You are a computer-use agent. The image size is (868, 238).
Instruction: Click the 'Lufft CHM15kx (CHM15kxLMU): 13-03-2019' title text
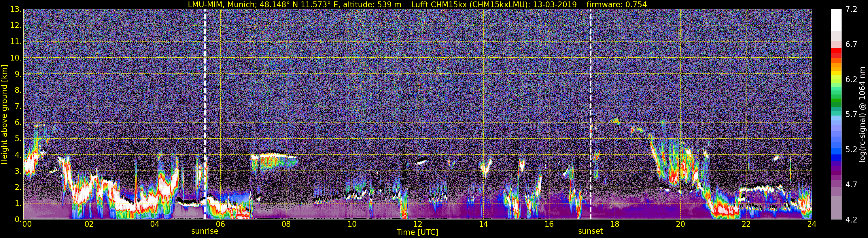[494, 5]
